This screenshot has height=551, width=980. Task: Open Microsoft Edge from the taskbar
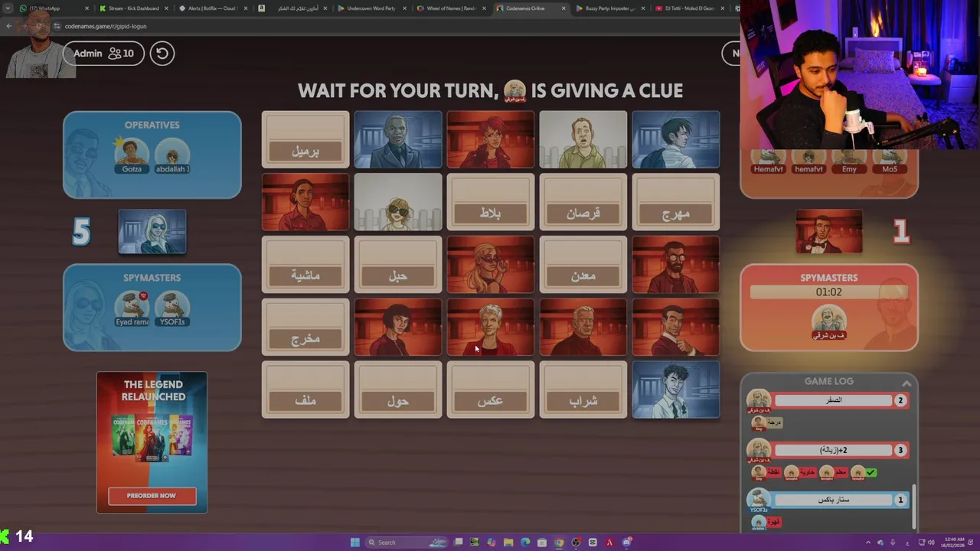(x=525, y=543)
